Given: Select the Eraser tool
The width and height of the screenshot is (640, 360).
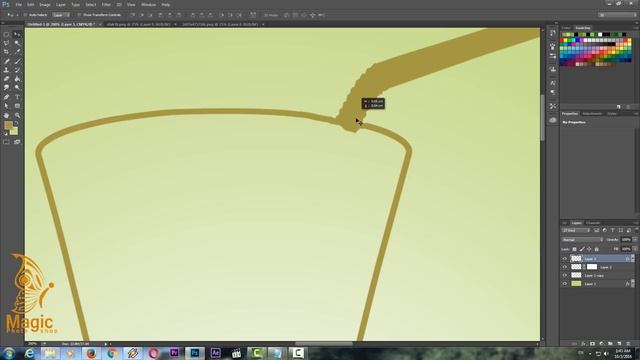Looking at the screenshot, I should [6, 79].
